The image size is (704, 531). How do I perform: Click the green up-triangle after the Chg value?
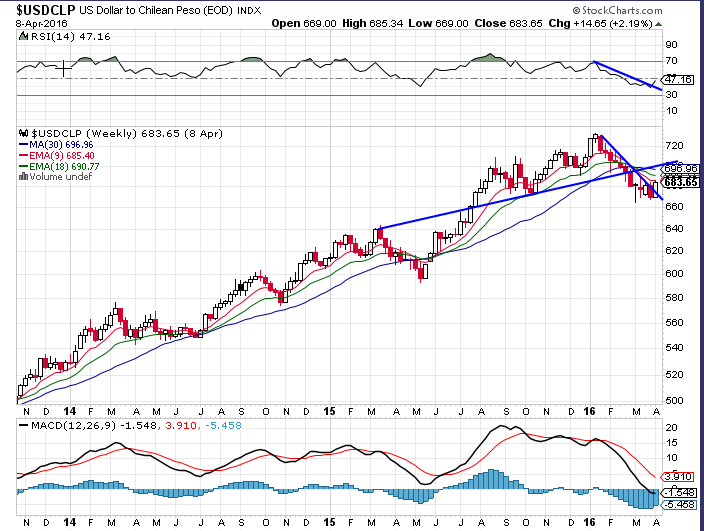pos(658,24)
